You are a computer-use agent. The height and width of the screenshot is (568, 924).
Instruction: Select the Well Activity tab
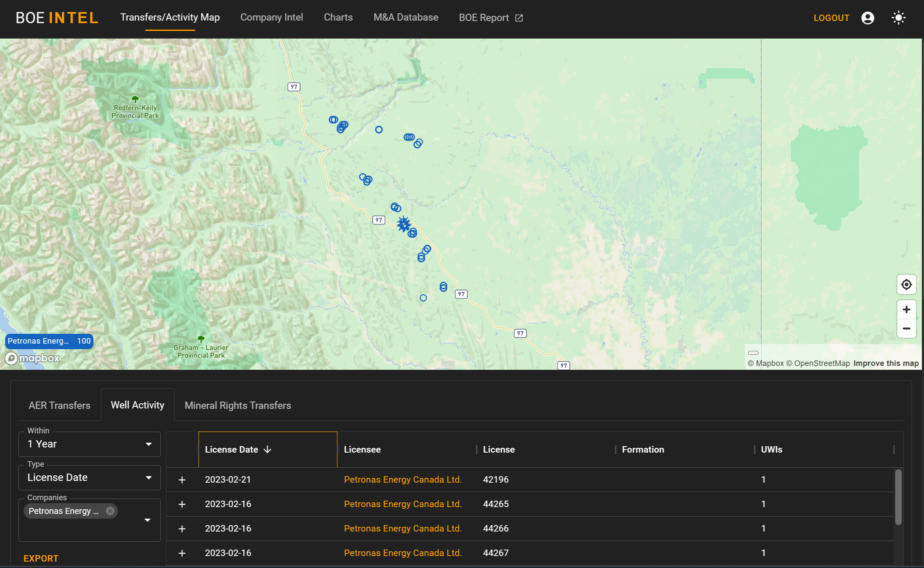pyautogui.click(x=138, y=405)
